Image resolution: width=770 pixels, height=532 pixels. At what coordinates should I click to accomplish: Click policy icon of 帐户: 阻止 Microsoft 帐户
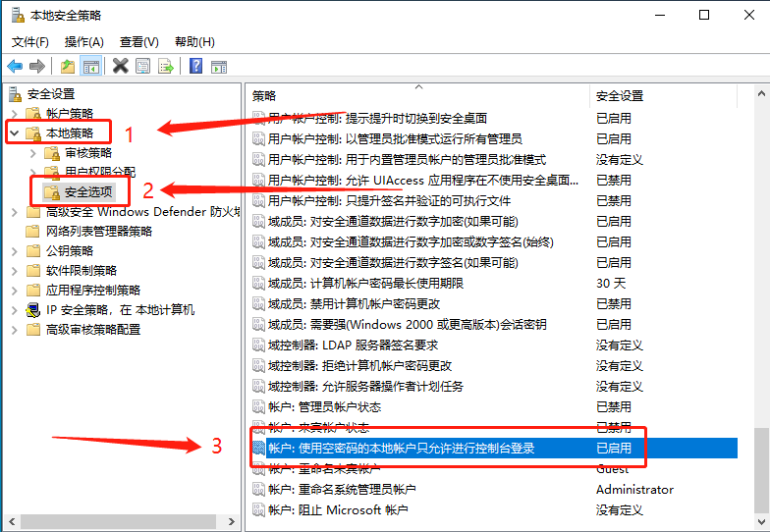[258, 510]
